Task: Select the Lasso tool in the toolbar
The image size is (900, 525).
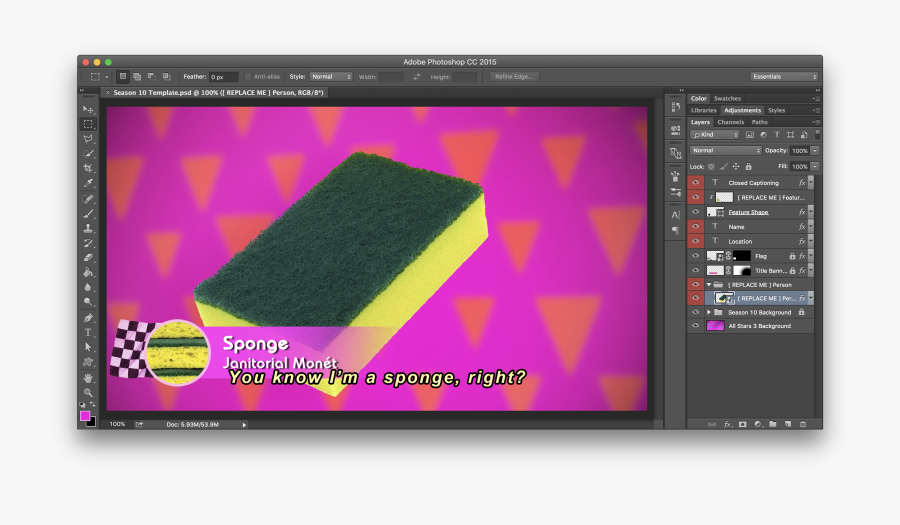Action: click(x=88, y=138)
